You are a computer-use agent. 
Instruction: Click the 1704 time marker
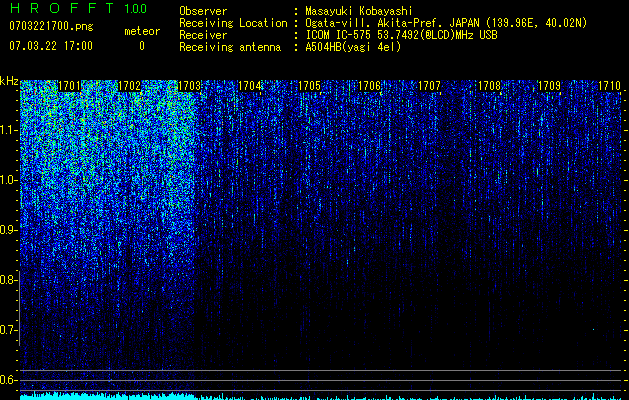coord(250,86)
